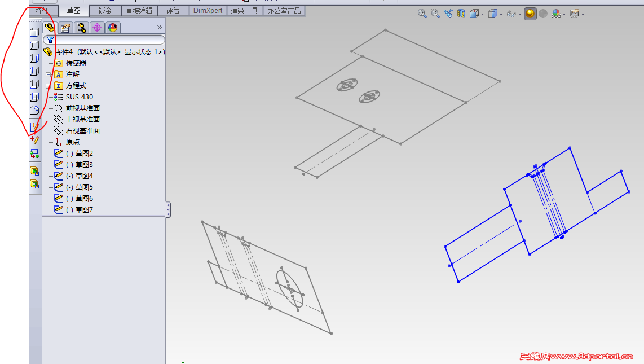Switch to the 钣金 tab
This screenshot has width=644, height=364.
click(105, 11)
